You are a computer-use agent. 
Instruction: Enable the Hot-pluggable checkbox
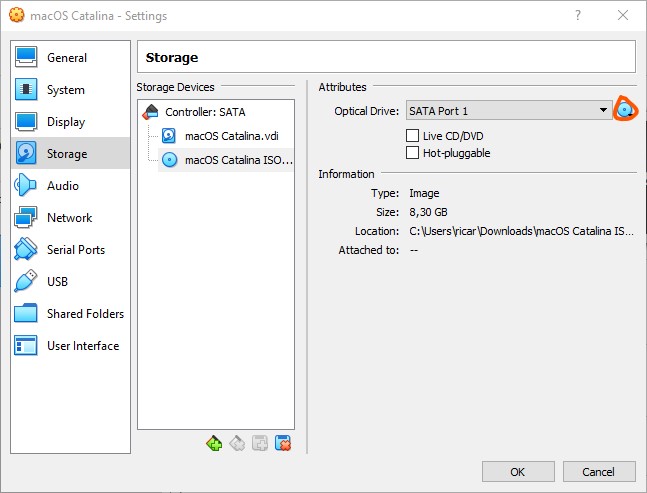tap(412, 153)
